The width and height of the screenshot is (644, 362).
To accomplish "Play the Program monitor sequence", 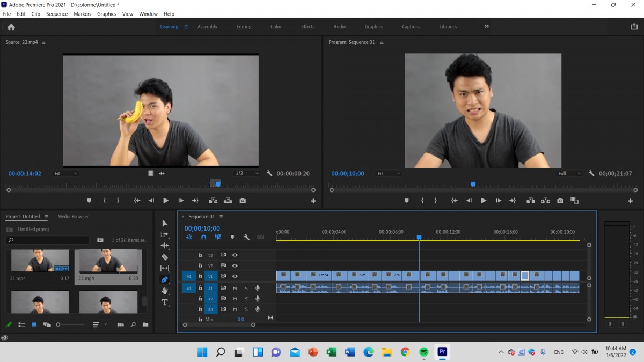I will [484, 201].
